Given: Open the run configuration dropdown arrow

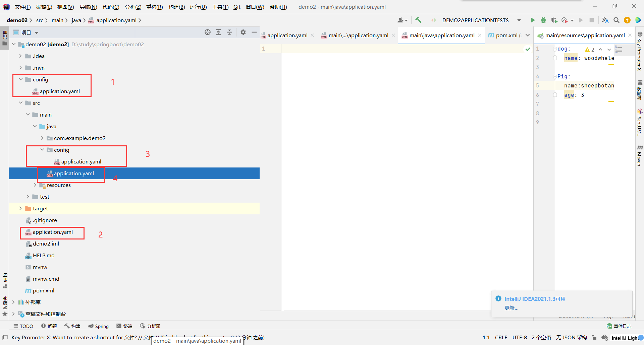Looking at the screenshot, I should coord(519,20).
